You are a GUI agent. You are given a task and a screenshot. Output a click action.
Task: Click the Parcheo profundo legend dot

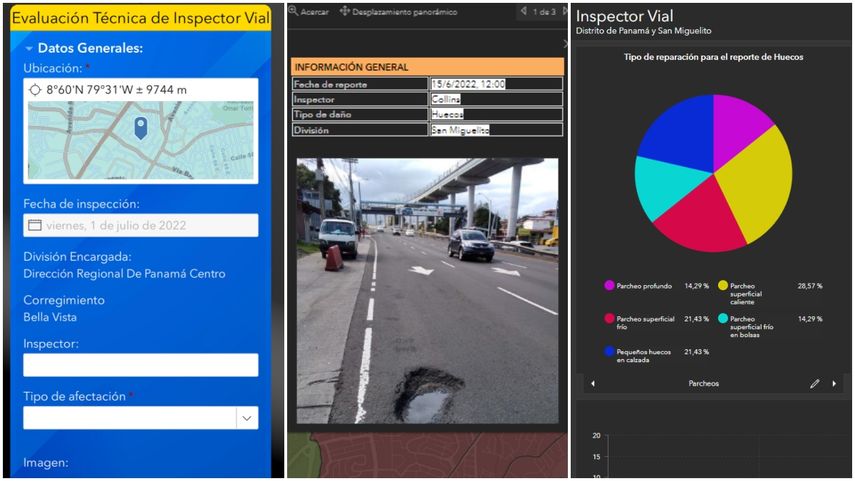coord(609,285)
